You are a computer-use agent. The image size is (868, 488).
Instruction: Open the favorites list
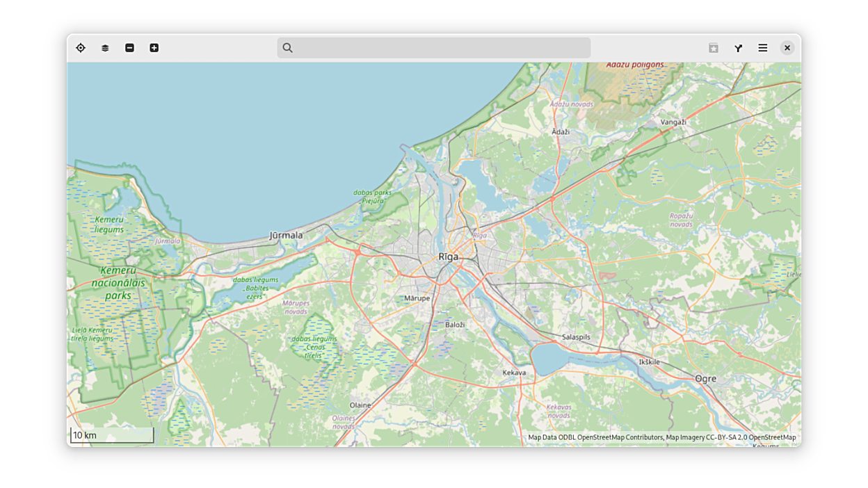714,48
